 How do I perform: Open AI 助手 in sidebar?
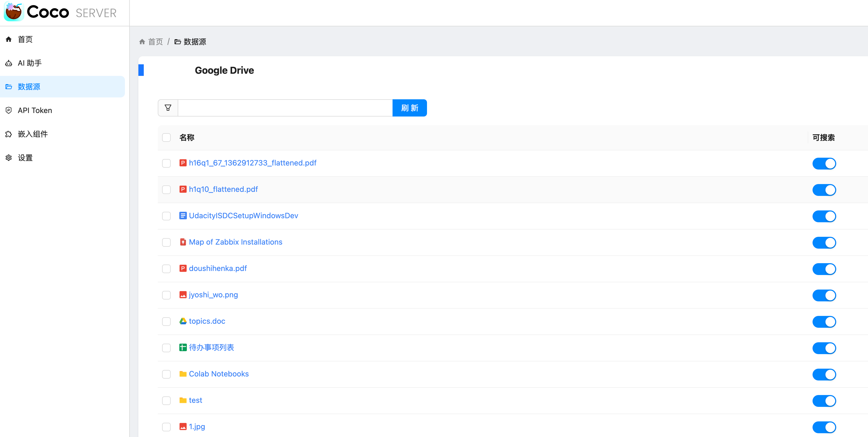click(x=30, y=63)
